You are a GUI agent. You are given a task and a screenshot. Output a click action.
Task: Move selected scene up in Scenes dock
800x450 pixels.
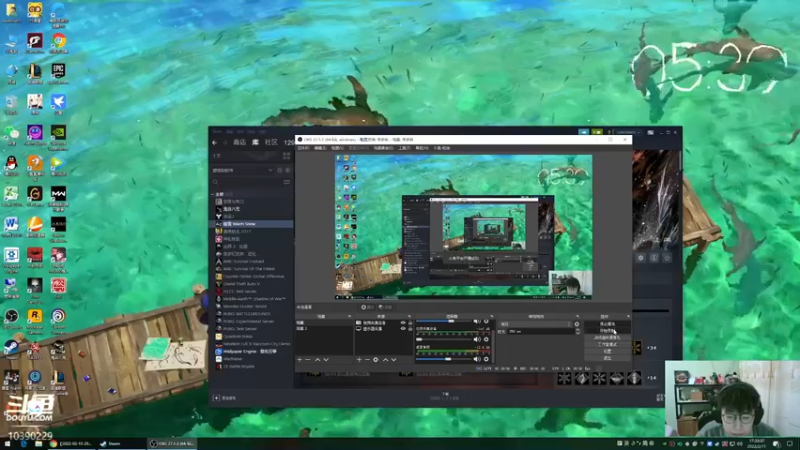(x=317, y=360)
